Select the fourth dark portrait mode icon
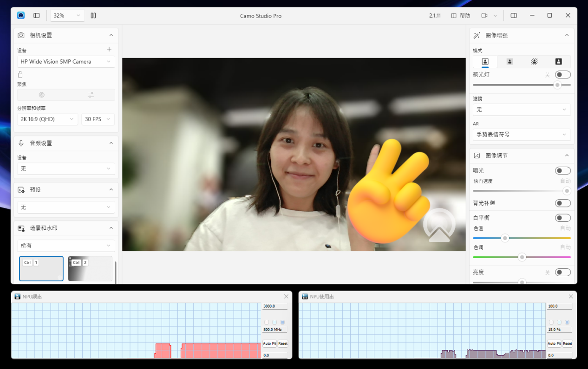This screenshot has height=369, width=588. point(558,61)
